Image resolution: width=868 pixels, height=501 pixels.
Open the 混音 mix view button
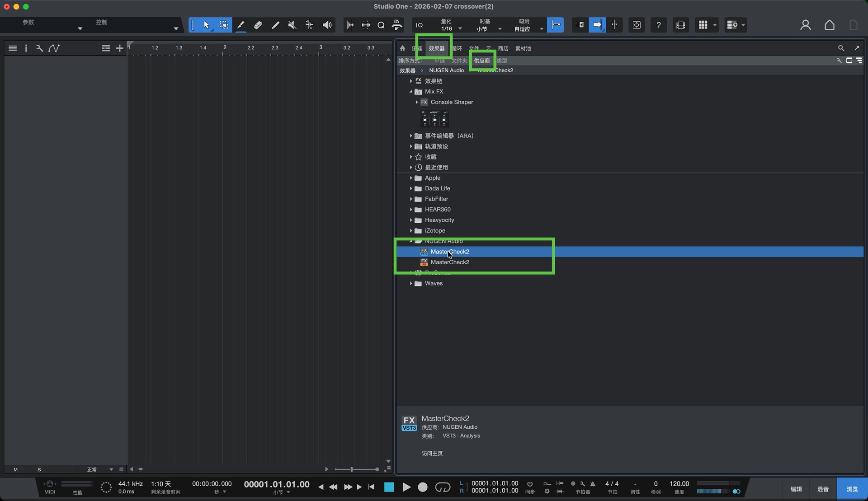[x=822, y=489]
